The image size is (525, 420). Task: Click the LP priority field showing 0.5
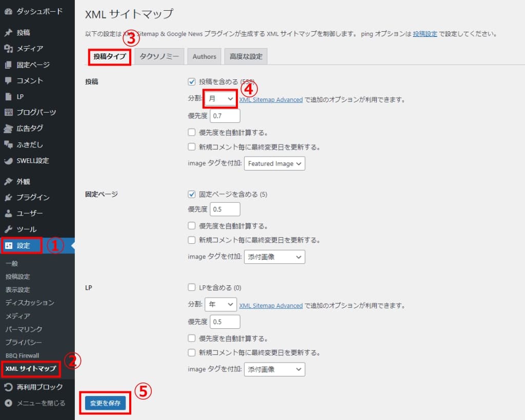(225, 322)
